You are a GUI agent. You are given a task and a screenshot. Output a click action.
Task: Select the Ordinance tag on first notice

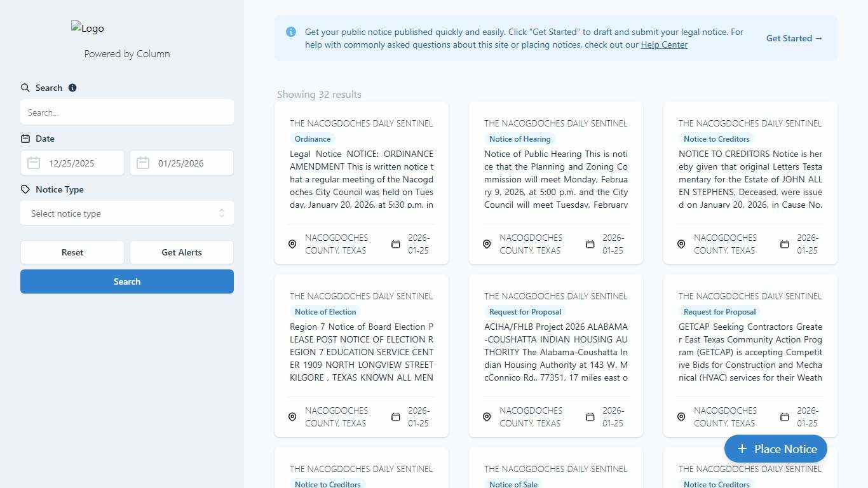tap(313, 139)
